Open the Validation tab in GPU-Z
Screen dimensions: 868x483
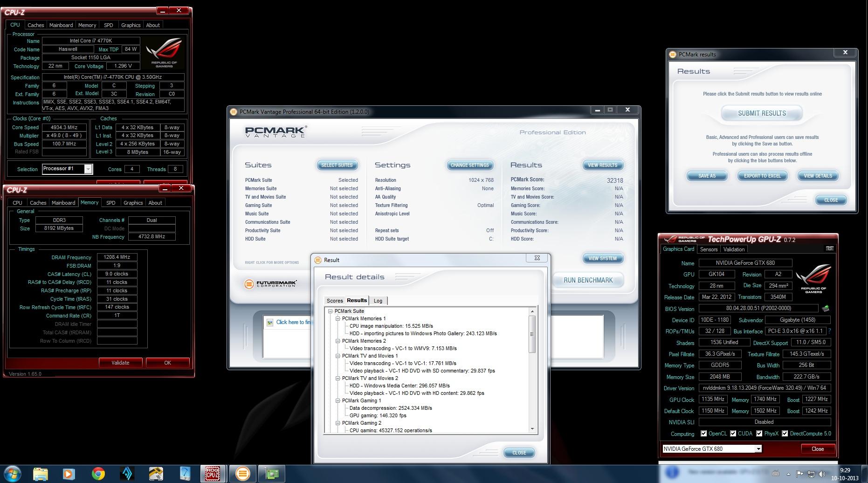(734, 249)
